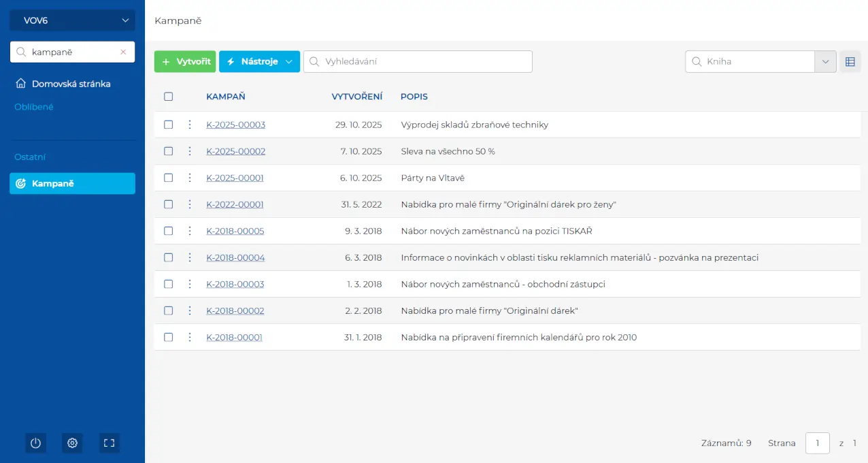The width and height of the screenshot is (868, 463).
Task: Sort by the Vytvoření column header
Action: [x=356, y=97]
